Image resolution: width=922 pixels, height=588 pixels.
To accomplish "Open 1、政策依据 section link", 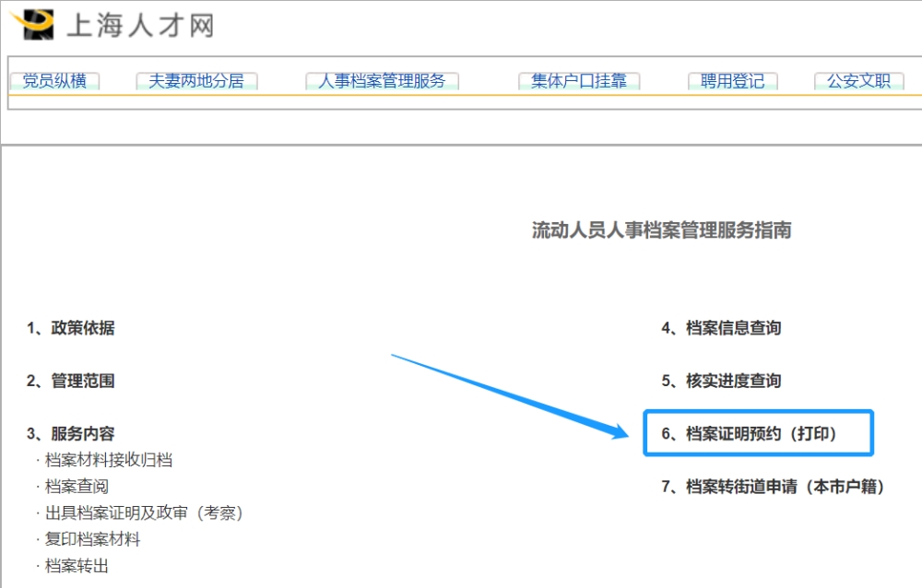I will pos(71,328).
